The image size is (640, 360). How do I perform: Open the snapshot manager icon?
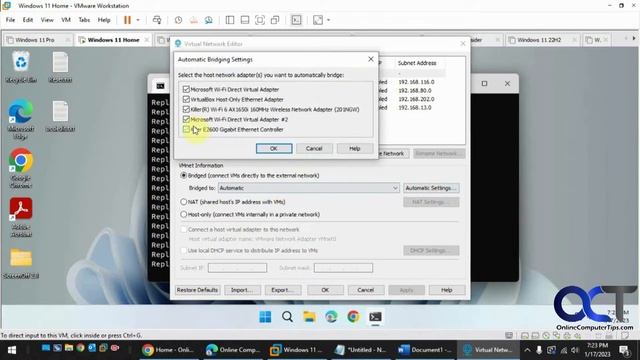tap(209, 20)
